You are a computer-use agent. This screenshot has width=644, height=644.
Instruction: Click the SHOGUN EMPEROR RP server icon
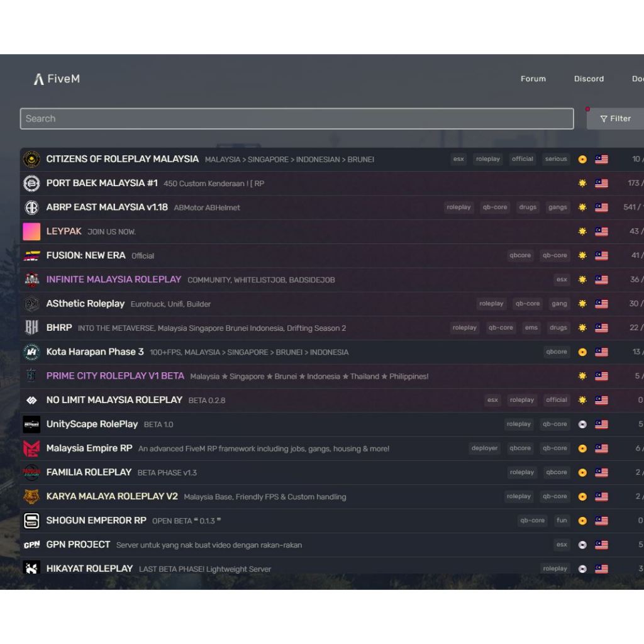(x=31, y=521)
